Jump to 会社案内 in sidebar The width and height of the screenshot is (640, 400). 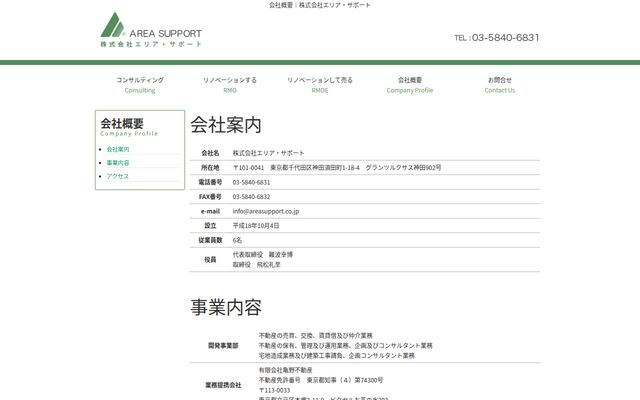pos(118,149)
